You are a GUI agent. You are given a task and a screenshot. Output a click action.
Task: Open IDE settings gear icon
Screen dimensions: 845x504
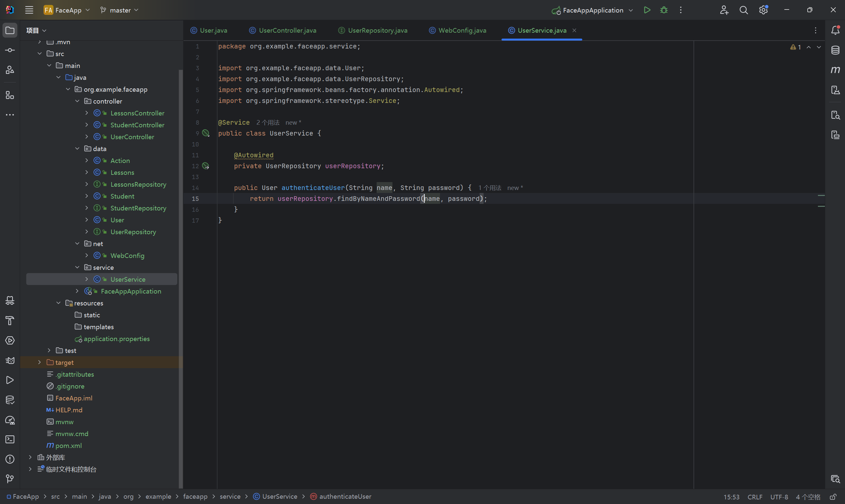[x=763, y=10]
